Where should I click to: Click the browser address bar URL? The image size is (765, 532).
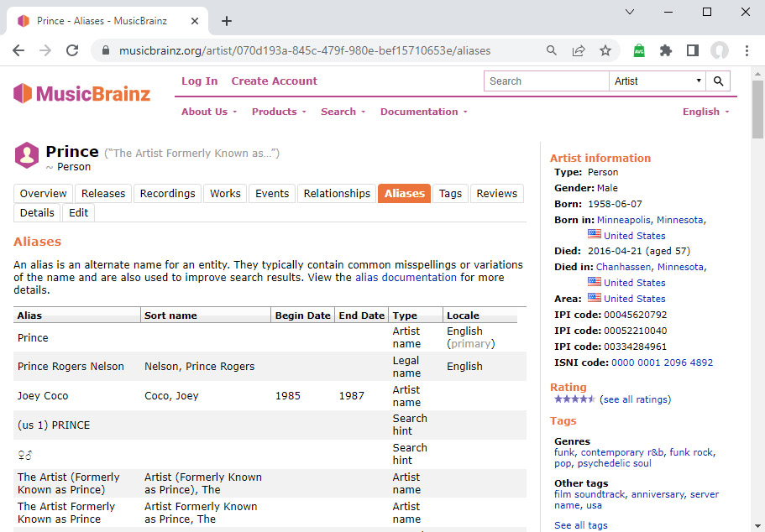point(305,50)
